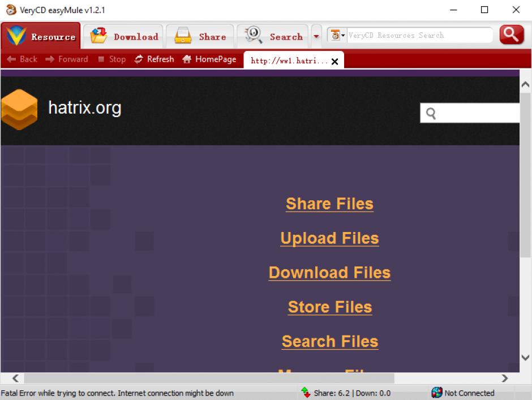Open the Download Files link
The height and width of the screenshot is (400, 532).
(329, 273)
